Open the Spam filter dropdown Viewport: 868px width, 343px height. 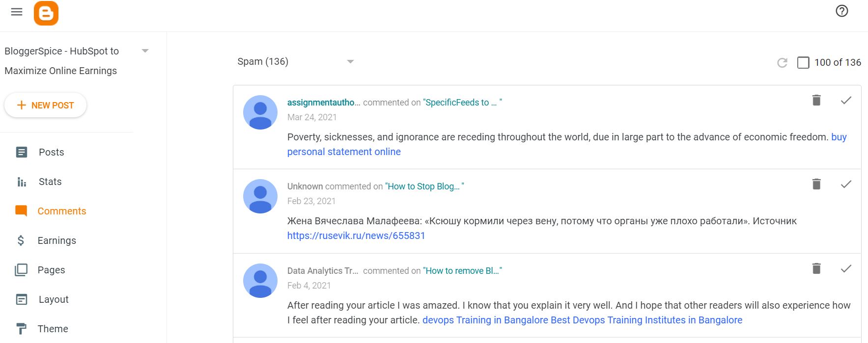(x=350, y=61)
